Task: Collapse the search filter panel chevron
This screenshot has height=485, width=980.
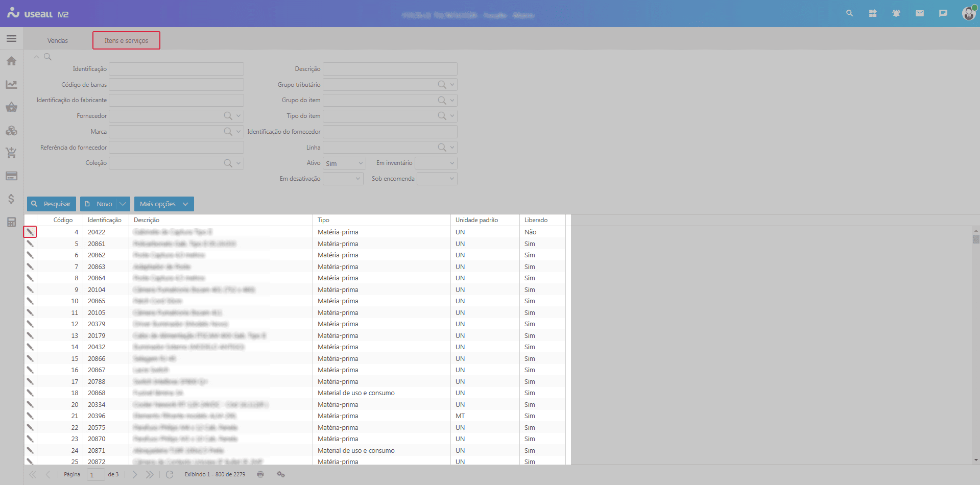Action: click(x=36, y=57)
